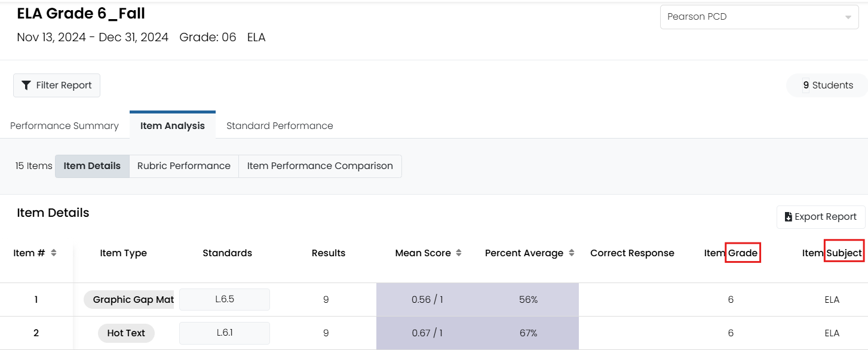Open the L.6.1 standard tag
The image size is (868, 350).
(x=225, y=333)
